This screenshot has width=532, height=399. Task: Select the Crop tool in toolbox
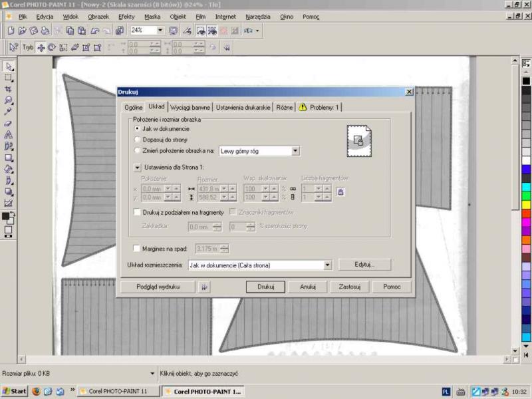(x=9, y=88)
